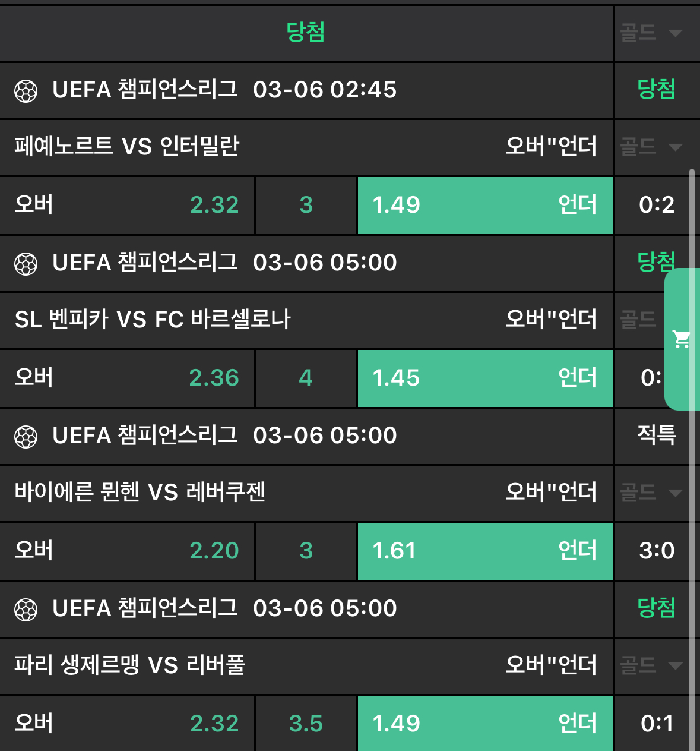Open the top 골드 dropdown
Screen dimensions: 700x751
click(651, 33)
